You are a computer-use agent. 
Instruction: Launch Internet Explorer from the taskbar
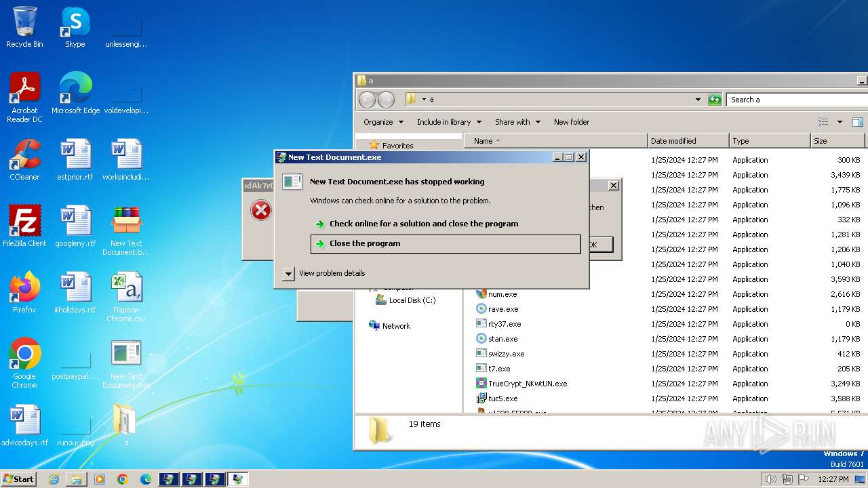(x=54, y=479)
